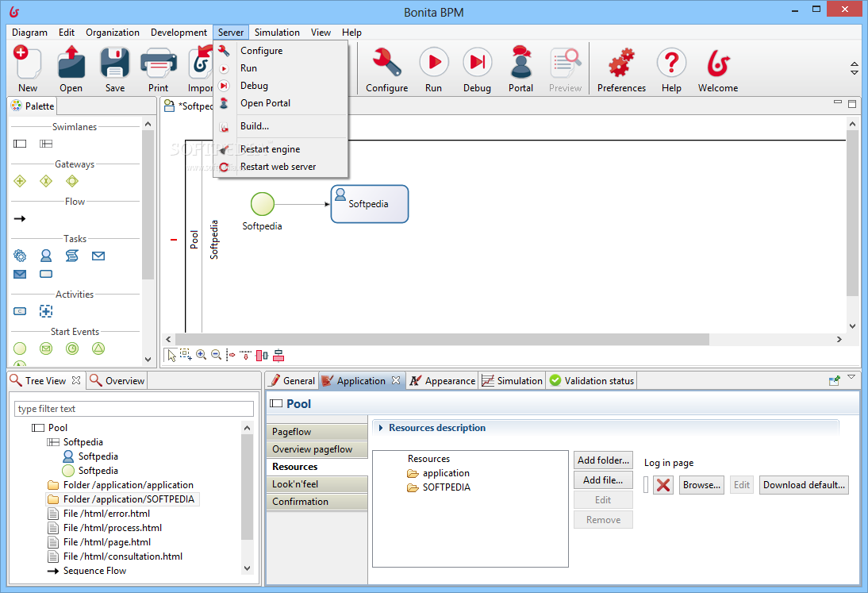The width and height of the screenshot is (868, 593).
Task: Open the Pageflow section
Action: (x=317, y=432)
